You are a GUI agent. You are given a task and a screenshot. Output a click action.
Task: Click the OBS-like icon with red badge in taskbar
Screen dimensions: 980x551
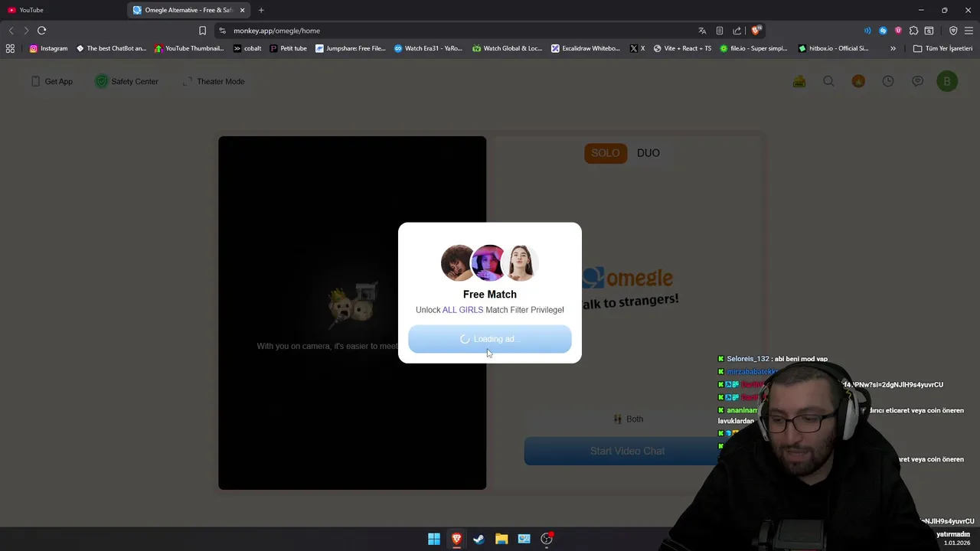(547, 539)
